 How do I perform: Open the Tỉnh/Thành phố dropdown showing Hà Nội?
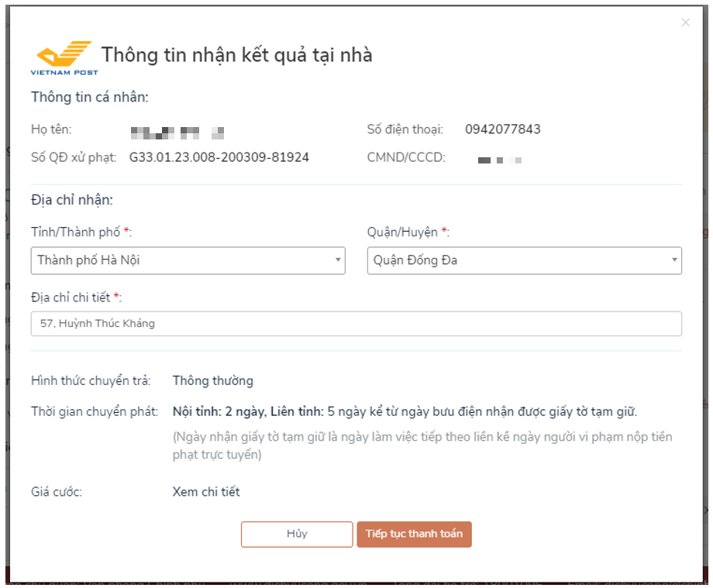(188, 260)
